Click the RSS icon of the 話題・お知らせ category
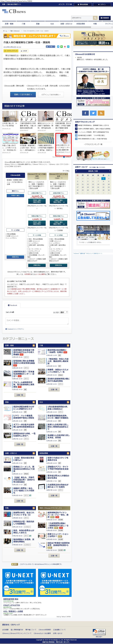Screen dimensions: 113x644 [x=34, y=453]
